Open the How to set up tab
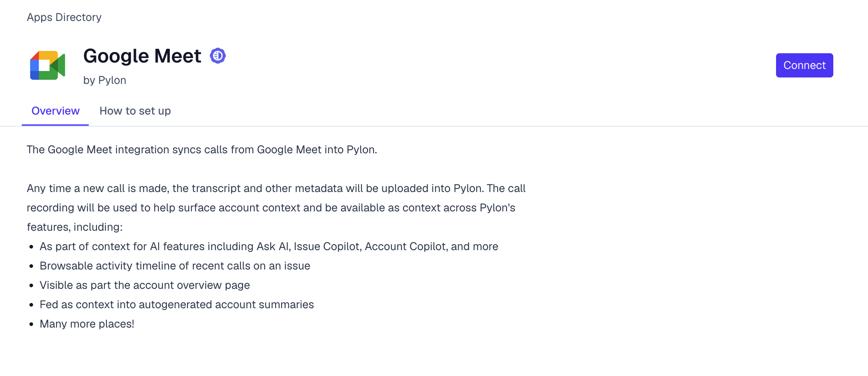 [x=135, y=111]
